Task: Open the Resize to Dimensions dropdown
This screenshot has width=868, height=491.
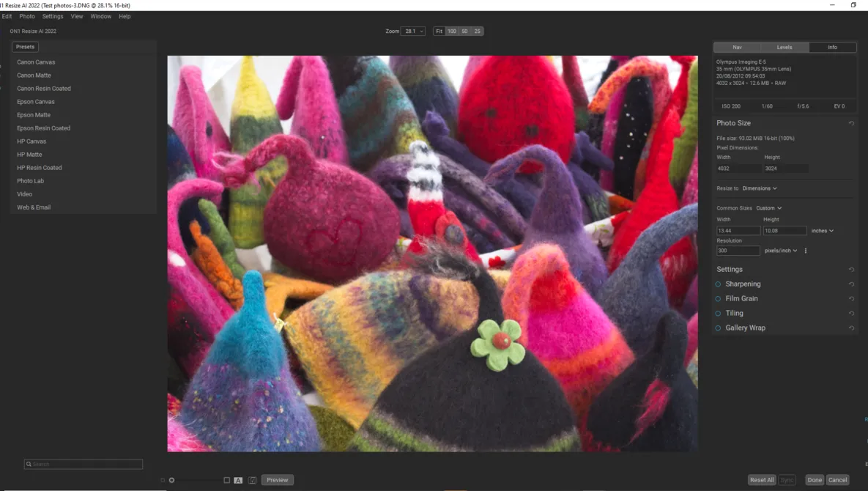Action: coord(760,188)
